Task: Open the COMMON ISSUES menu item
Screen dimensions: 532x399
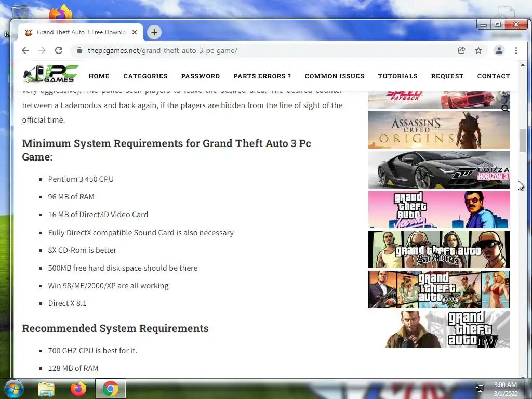Action: (335, 76)
